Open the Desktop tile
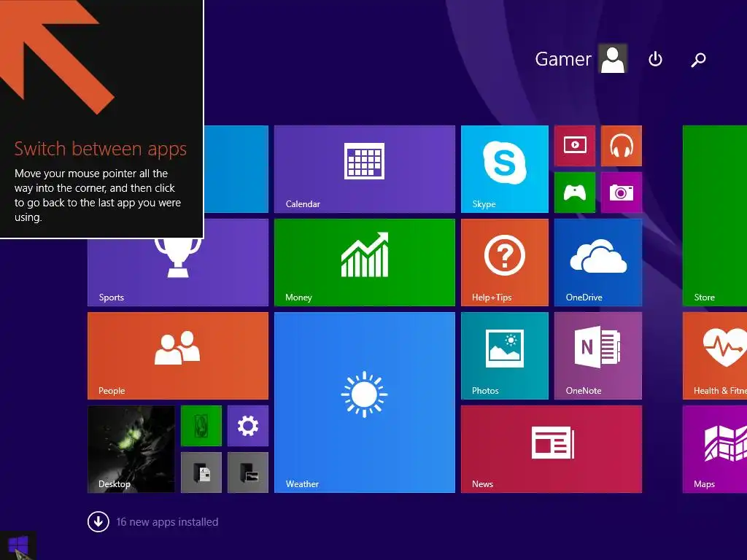Screen dimensions: 747x560 pyautogui.click(x=131, y=449)
